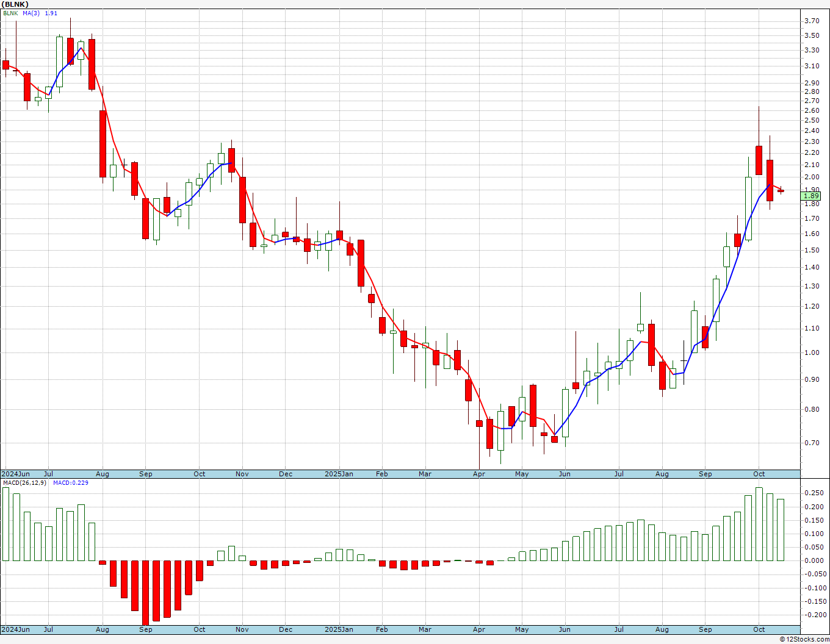Select Apr on the price chart time axis
The image size is (830, 644).
(x=479, y=474)
